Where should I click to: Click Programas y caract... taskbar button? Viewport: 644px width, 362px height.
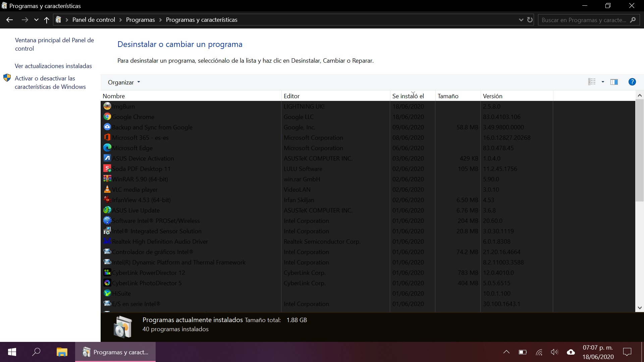[x=115, y=352]
